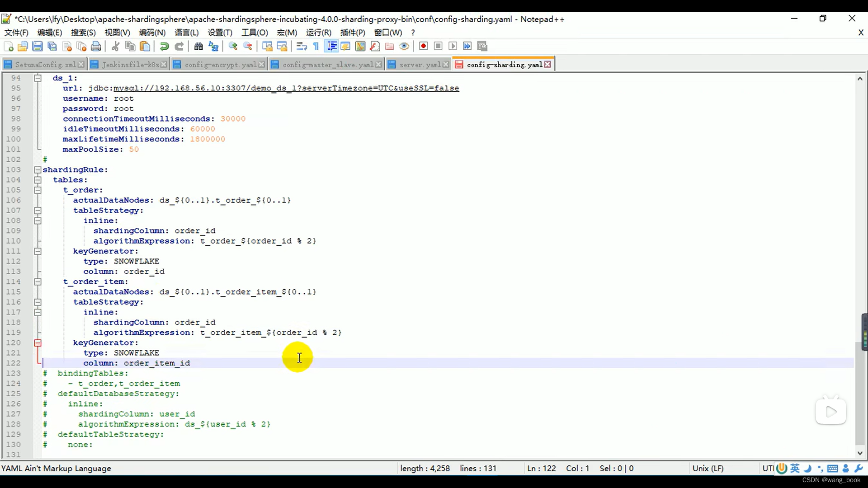Screen dimensions: 868x488
Task: Click the Close All toolbar icon
Action: coord(81,46)
